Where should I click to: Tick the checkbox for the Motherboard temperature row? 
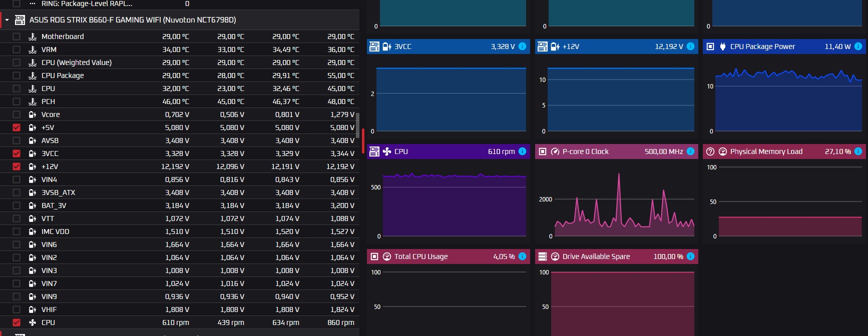point(17,36)
